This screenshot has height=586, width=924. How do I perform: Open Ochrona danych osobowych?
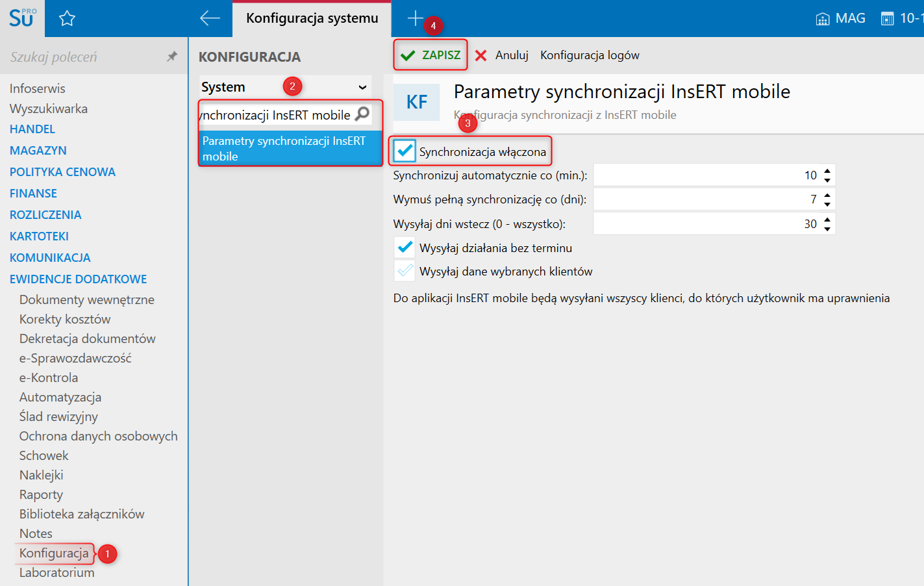pos(99,436)
